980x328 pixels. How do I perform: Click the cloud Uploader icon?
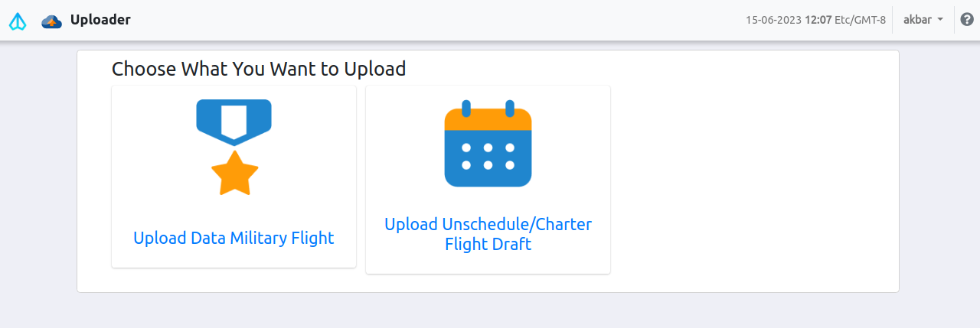pyautogui.click(x=51, y=21)
